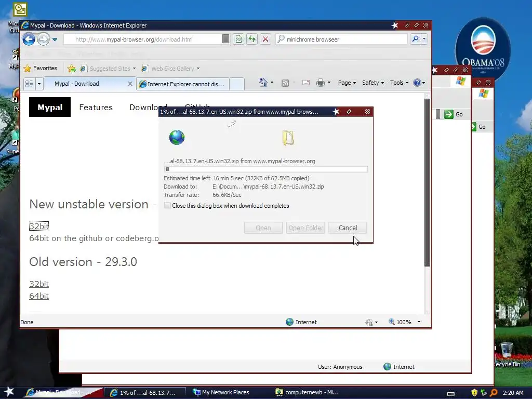Click the minichrome browseer search box

click(x=341, y=39)
